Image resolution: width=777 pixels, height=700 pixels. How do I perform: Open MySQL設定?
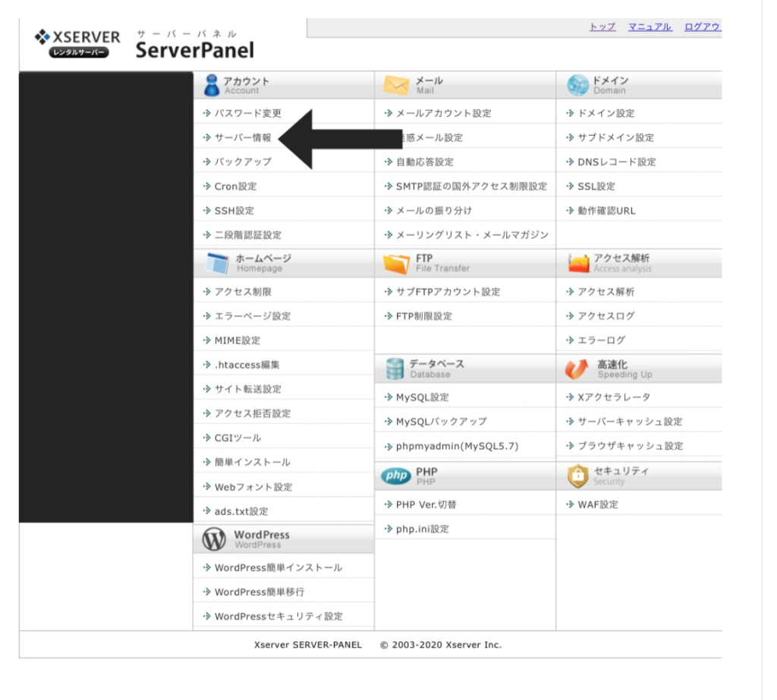point(422,397)
